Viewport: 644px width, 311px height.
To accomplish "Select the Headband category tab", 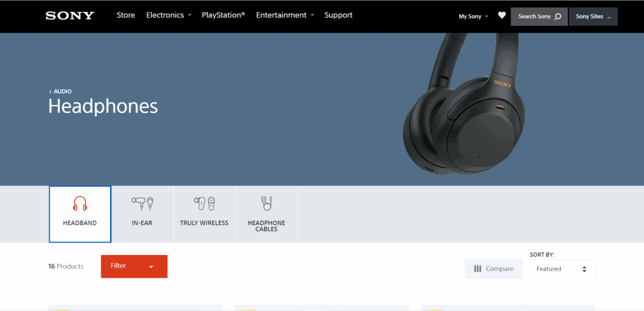I will (80, 214).
